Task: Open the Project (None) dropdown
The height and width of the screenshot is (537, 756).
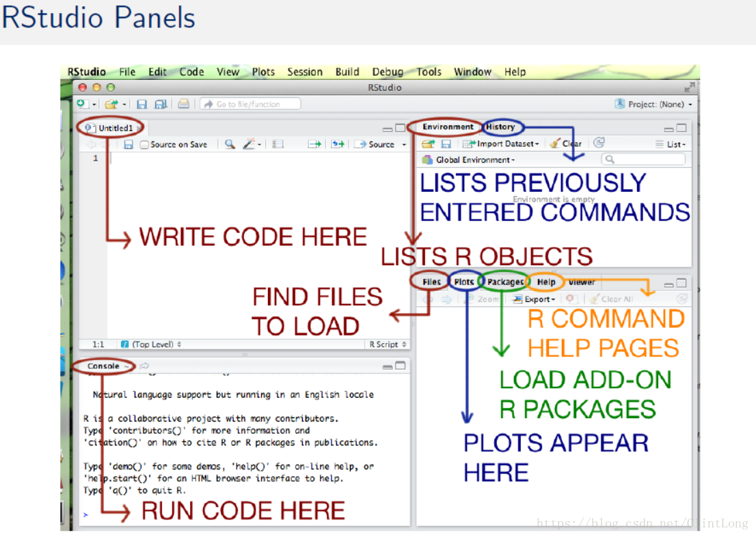Action: click(653, 104)
